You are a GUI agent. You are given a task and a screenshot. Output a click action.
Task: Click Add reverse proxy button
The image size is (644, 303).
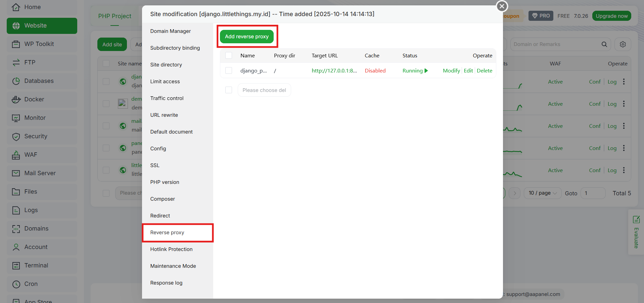[247, 36]
